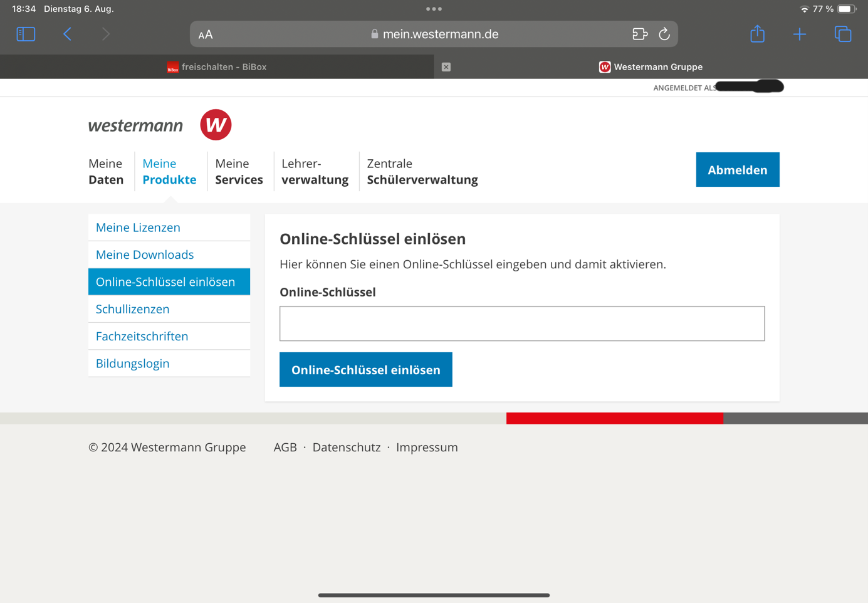This screenshot has width=868, height=603.
Task: Close the Westermann Gruppe tab
Action: coord(446,67)
